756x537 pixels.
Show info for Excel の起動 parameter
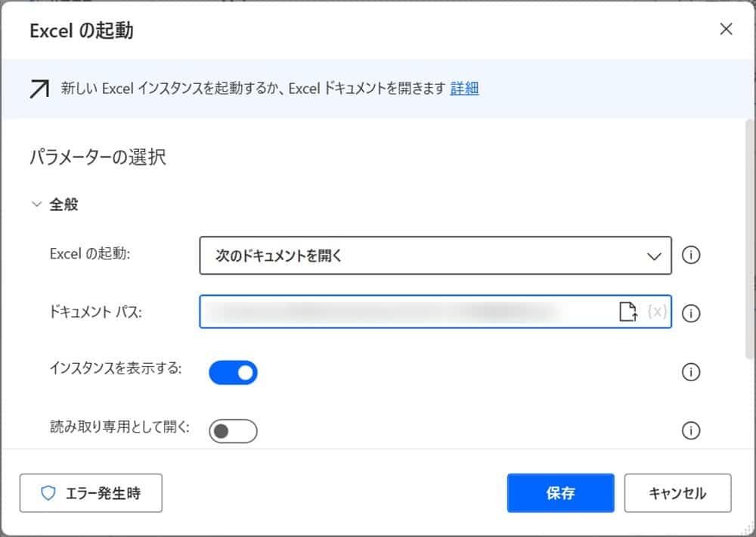click(x=690, y=255)
